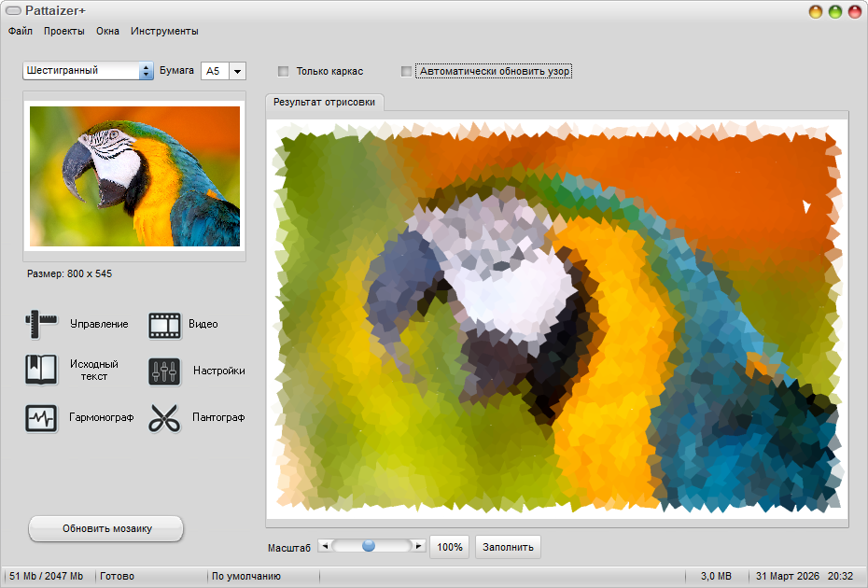Click the 100% scale button

[x=450, y=547]
